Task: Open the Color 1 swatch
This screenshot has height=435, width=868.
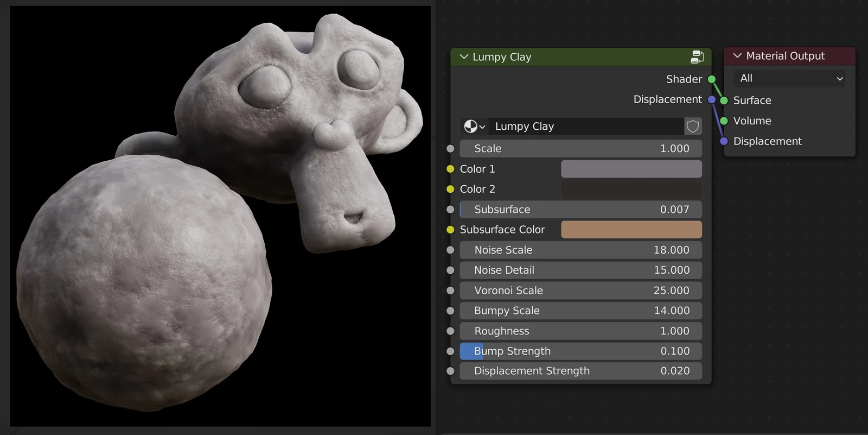Action: (x=631, y=169)
